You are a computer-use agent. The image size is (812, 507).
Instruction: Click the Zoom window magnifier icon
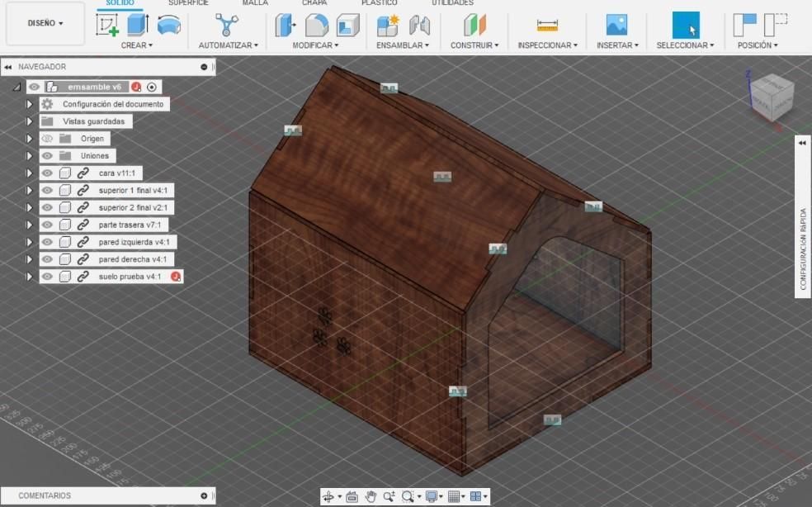point(408,496)
